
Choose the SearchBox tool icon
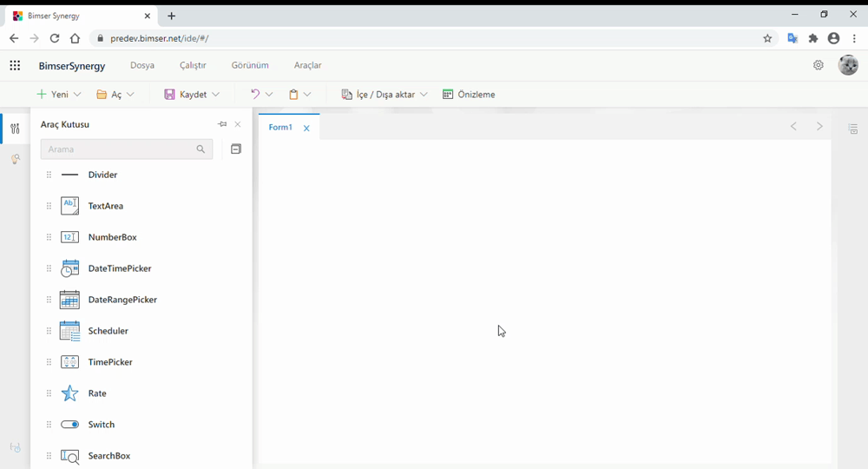coord(70,456)
